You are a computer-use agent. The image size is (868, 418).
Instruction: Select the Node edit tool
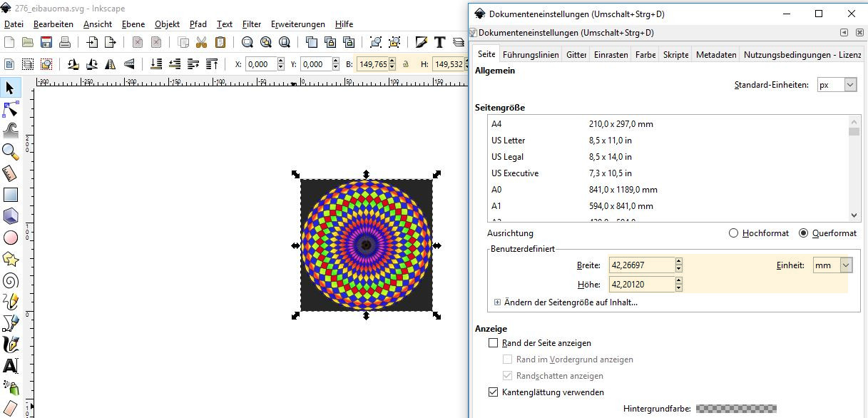click(11, 108)
